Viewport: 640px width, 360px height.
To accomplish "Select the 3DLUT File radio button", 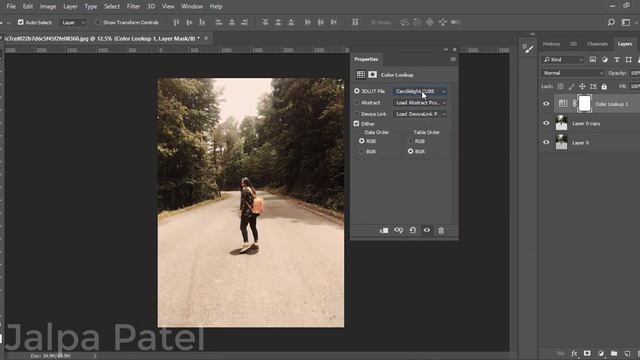I will [357, 91].
